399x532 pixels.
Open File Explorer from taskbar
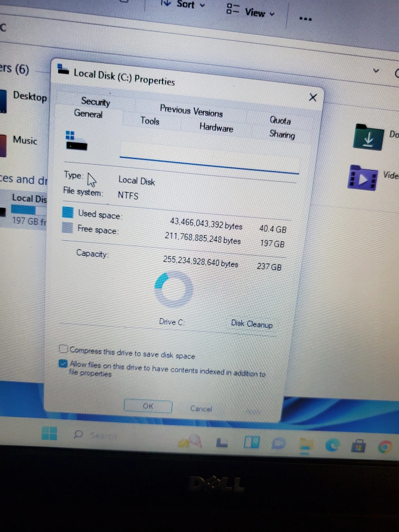(x=306, y=445)
